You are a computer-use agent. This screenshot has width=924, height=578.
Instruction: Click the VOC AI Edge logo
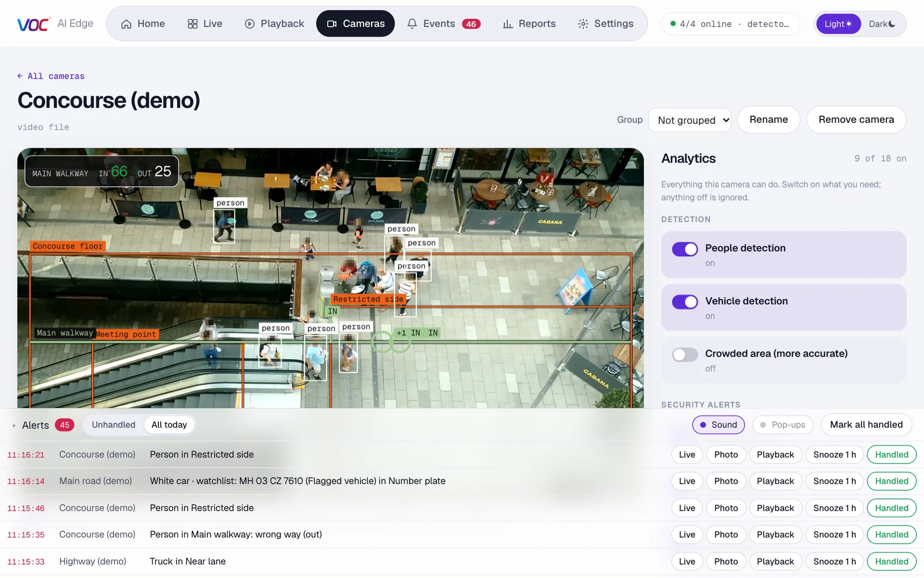click(x=55, y=24)
